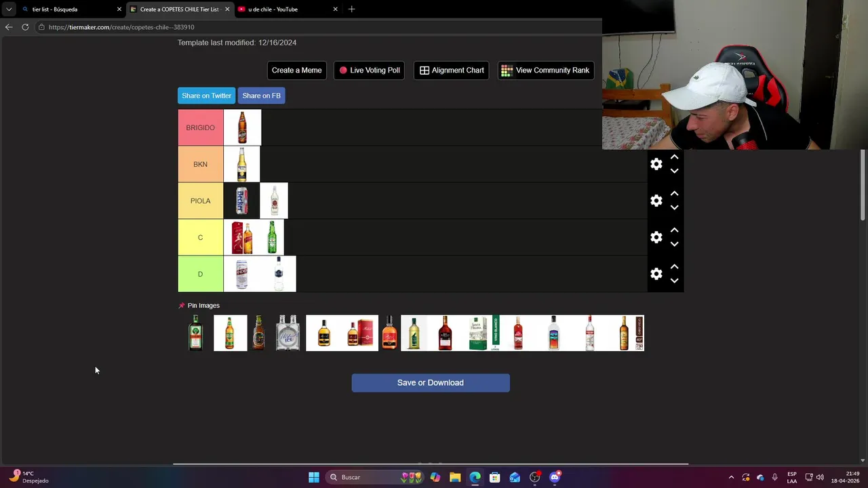Select the light yellow C tier label
Viewport: 868px width, 488px height.
[200, 237]
